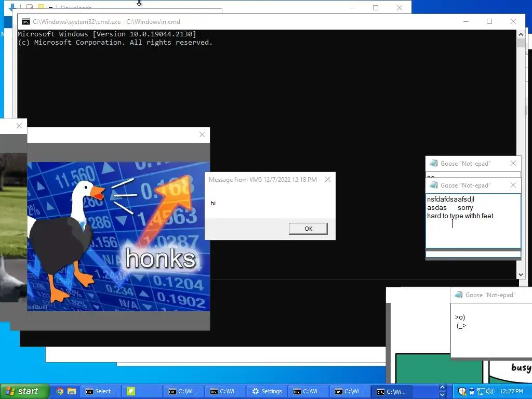Launch Chrome from the quick launch bar
532x399 pixels.
[60, 391]
